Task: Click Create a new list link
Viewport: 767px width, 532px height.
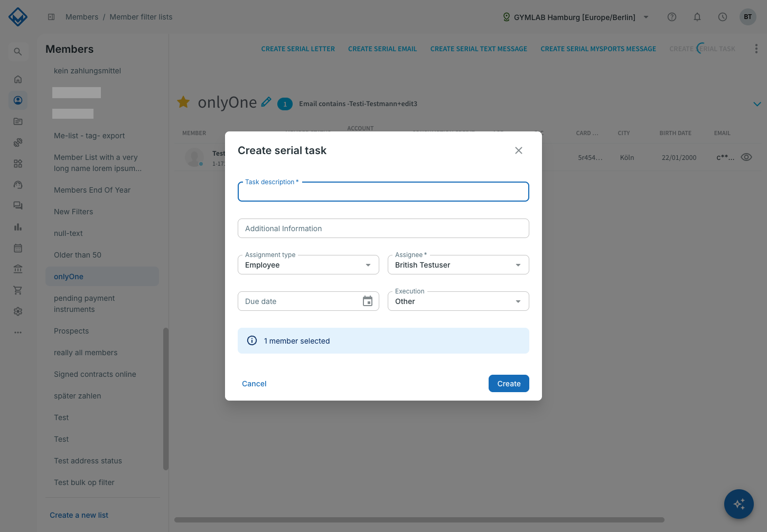Action: (79, 515)
